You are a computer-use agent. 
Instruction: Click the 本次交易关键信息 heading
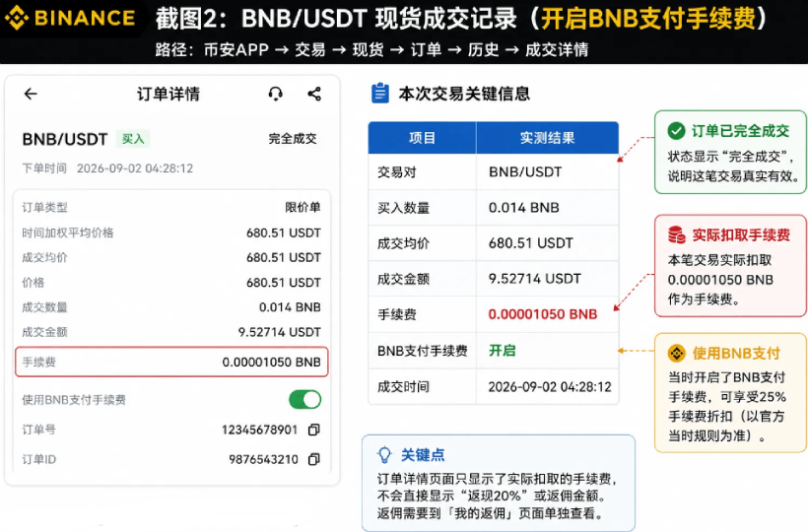(464, 94)
